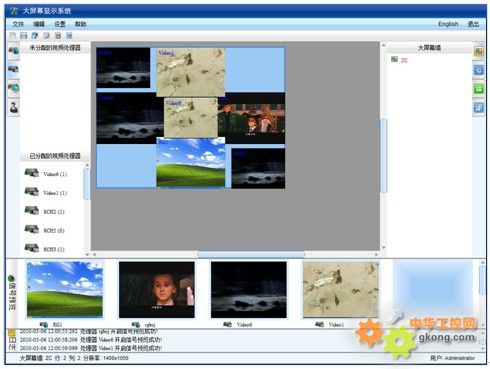Click the 退出 exit button
The width and height of the screenshot is (490, 369).
(473, 24)
